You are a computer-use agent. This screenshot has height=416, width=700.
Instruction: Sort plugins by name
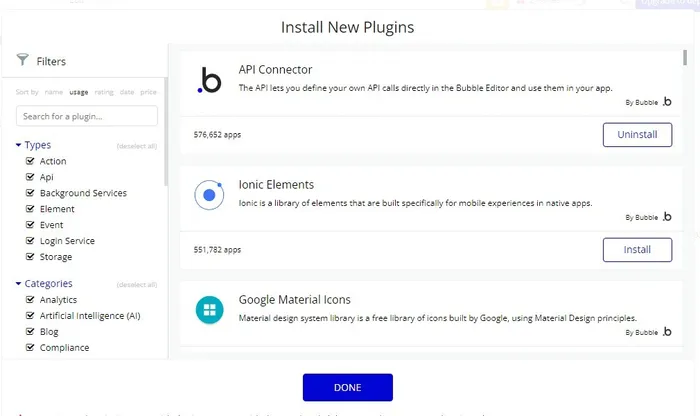pyautogui.click(x=53, y=92)
